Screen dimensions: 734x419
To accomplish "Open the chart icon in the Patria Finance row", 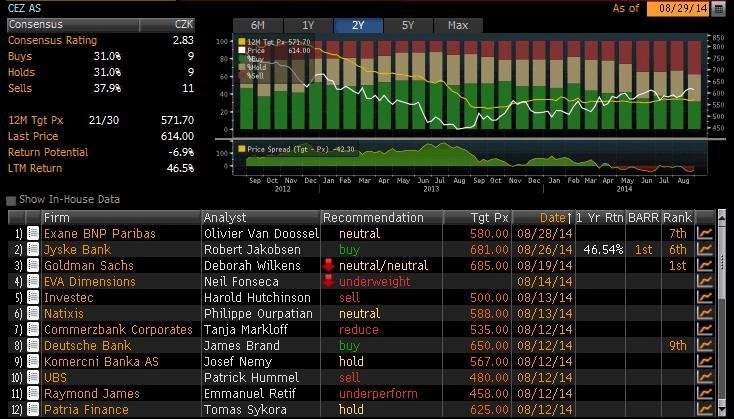I will (x=705, y=409).
